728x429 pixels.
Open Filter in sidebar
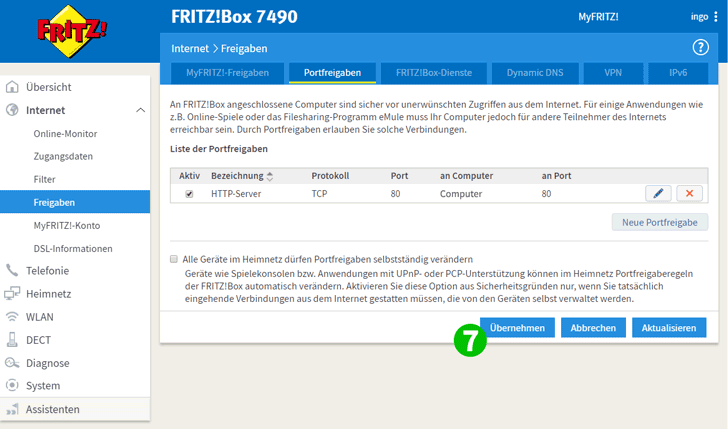click(45, 179)
